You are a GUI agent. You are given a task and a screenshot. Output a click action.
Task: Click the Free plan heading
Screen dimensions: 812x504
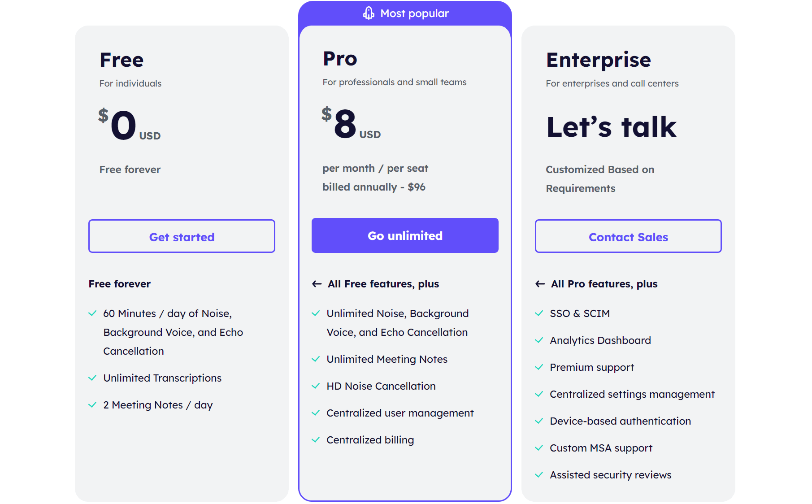click(x=122, y=60)
